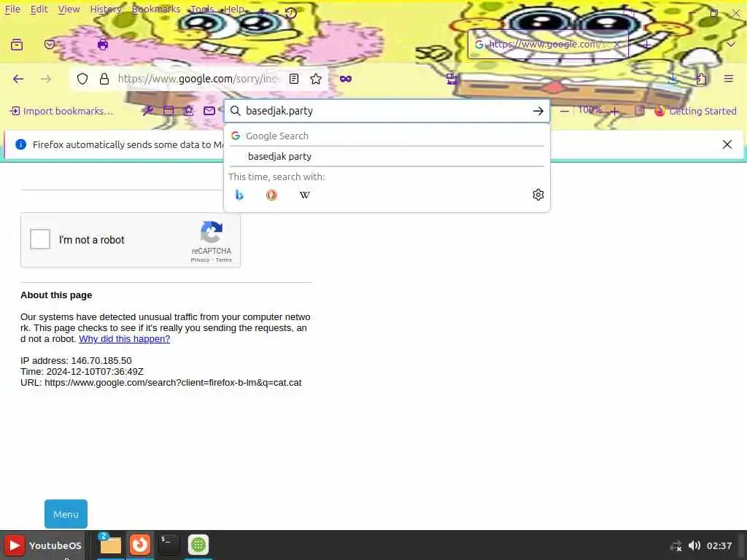Click the purple print icon
The width and height of the screenshot is (747, 560).
click(x=102, y=44)
